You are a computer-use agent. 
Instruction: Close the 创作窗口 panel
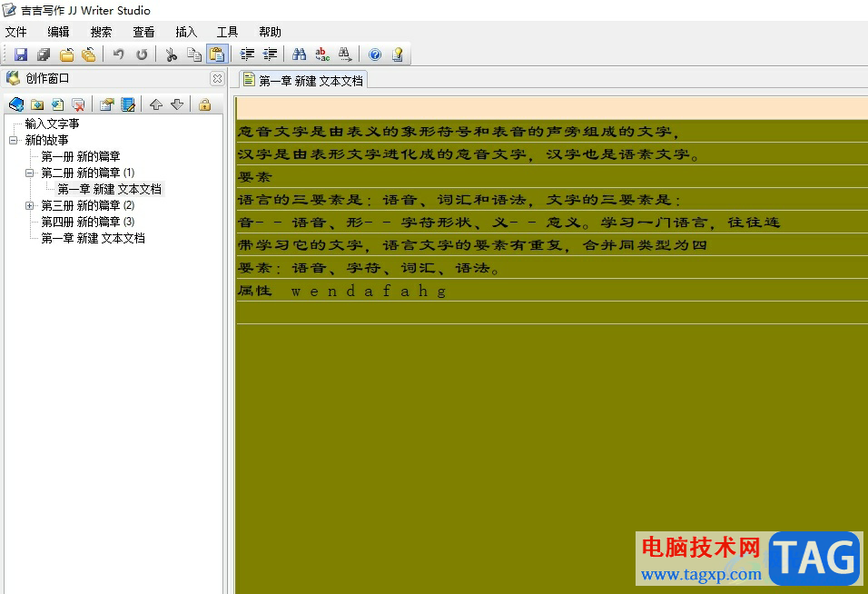click(217, 79)
